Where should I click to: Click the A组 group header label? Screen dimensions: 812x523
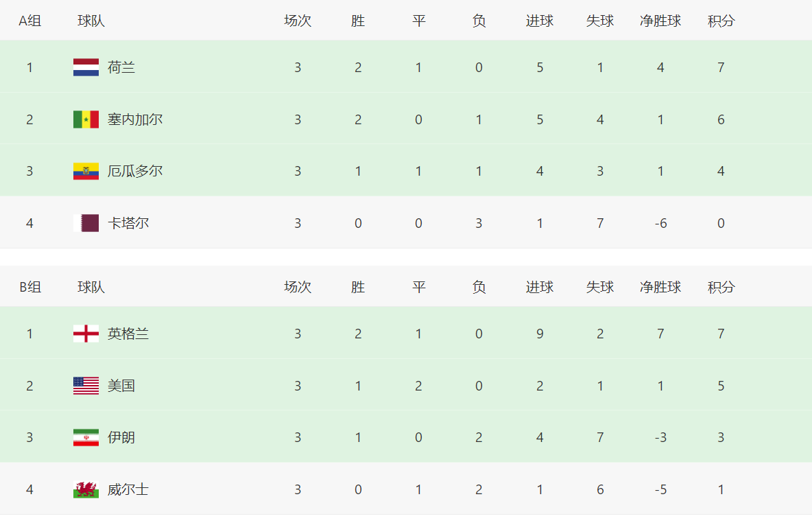(29, 21)
